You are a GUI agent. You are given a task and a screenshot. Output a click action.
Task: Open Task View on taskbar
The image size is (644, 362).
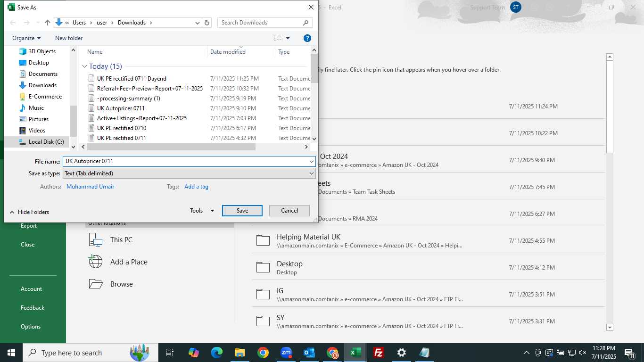(x=170, y=353)
